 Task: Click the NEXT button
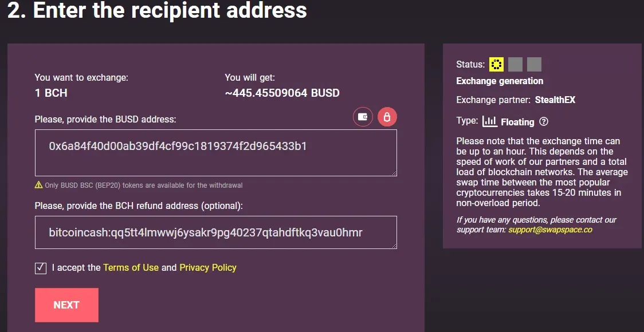[x=66, y=305]
